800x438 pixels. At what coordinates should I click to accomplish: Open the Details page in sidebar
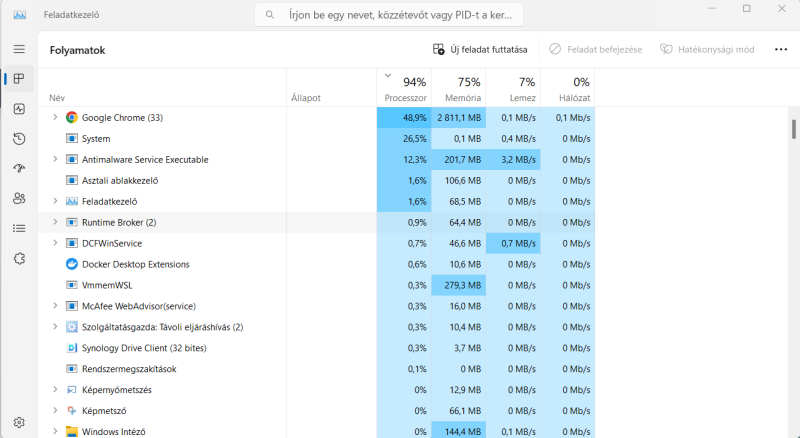(19, 228)
